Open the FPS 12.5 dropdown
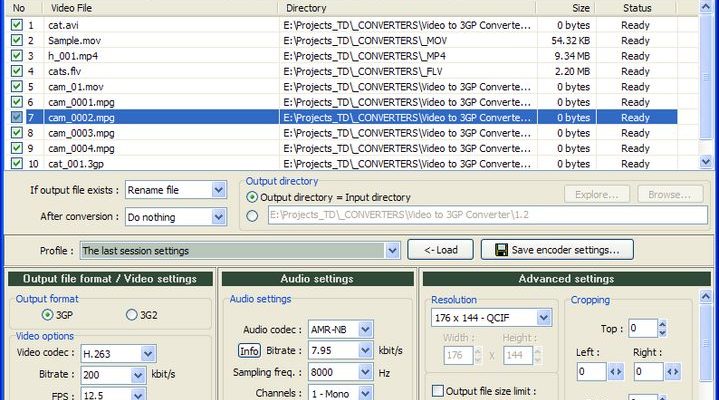The image size is (719, 400). (138, 395)
